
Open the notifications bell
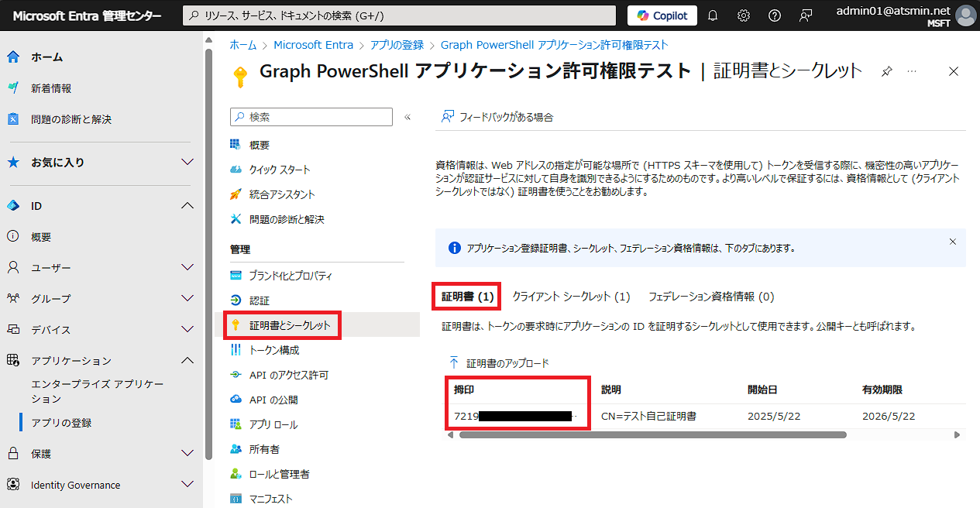712,15
